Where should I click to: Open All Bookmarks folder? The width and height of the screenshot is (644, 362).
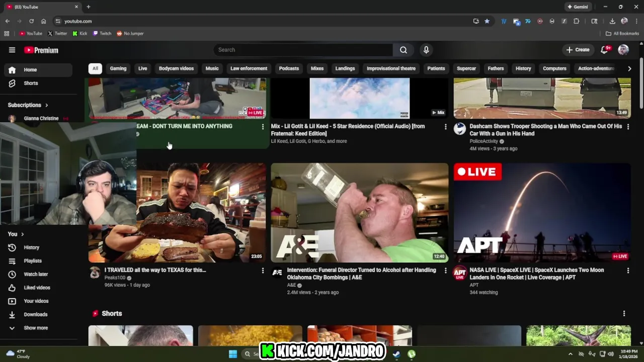(x=622, y=34)
